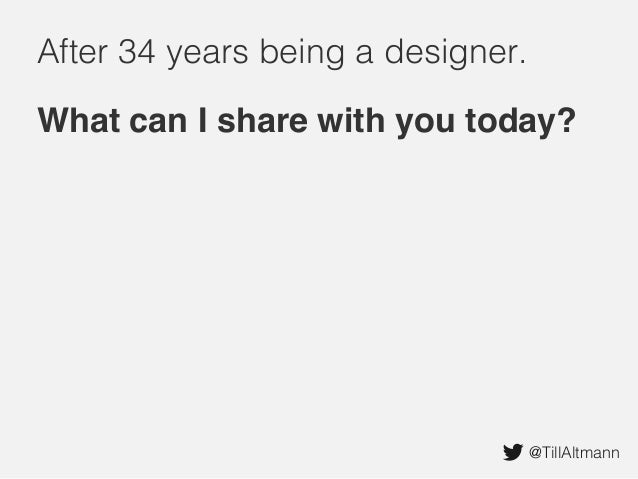Click the word "designer" in the first line
638x479 pixels.
click(451, 53)
